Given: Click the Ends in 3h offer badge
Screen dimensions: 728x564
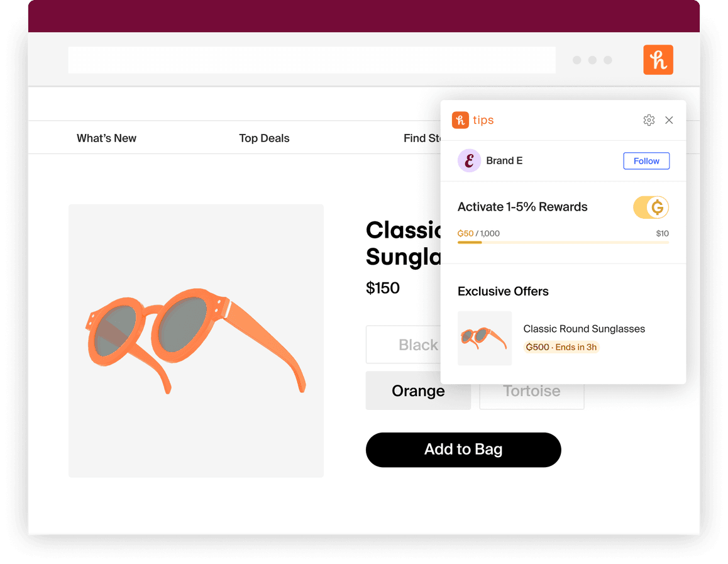Looking at the screenshot, I should (x=561, y=347).
